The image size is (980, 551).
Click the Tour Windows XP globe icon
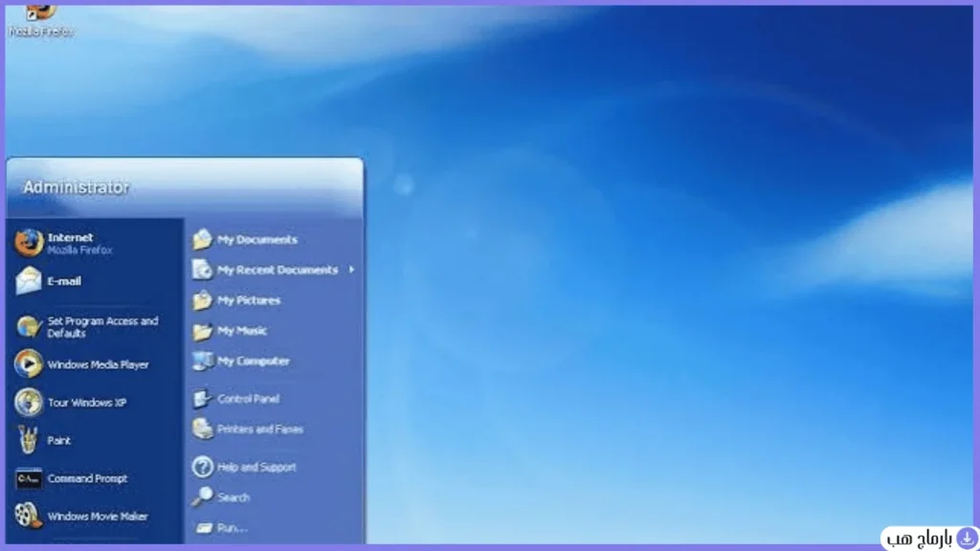click(29, 403)
